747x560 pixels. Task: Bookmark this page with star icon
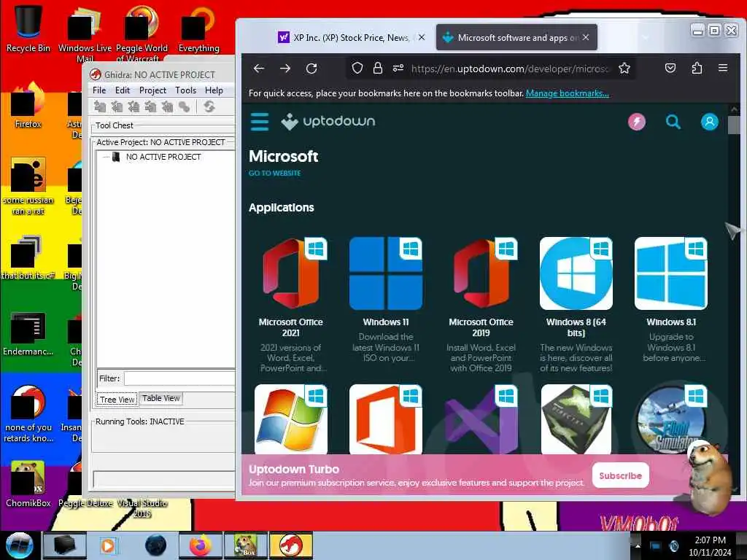pos(624,69)
